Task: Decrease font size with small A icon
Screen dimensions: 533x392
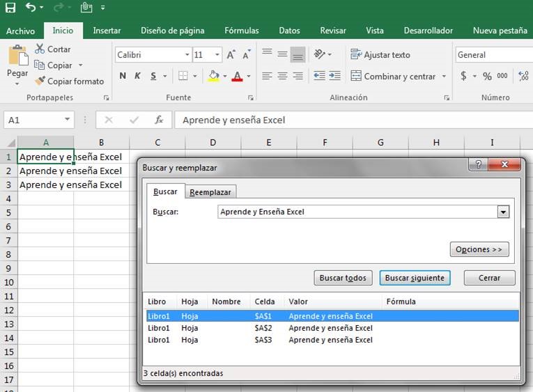Action: click(x=247, y=55)
